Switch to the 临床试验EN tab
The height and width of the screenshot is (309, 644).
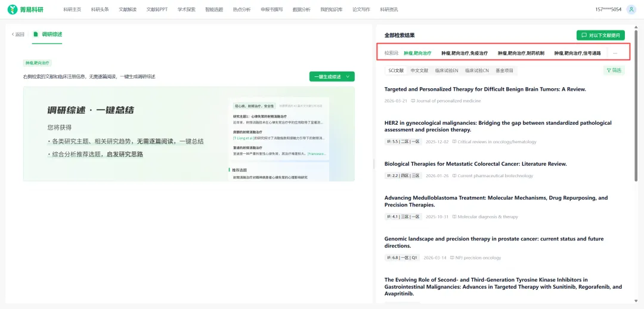pyautogui.click(x=447, y=70)
